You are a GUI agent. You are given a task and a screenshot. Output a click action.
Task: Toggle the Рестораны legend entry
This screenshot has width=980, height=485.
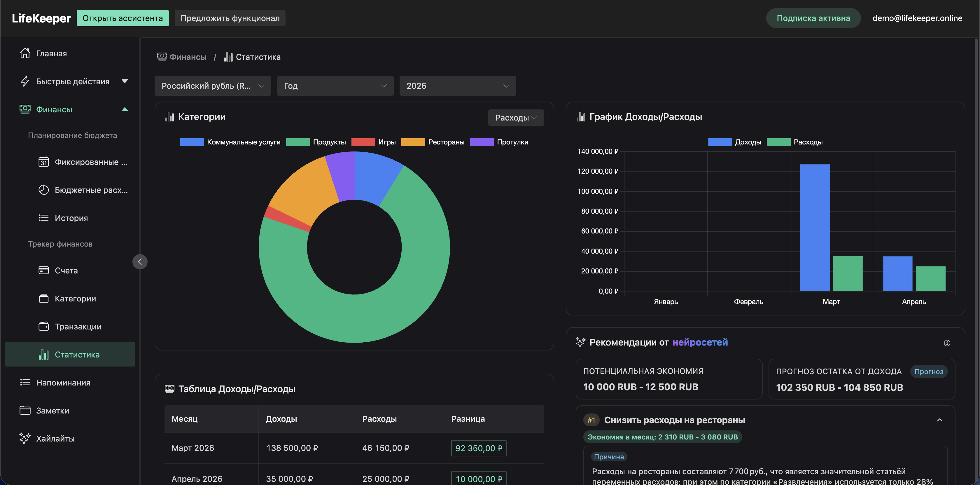click(x=446, y=142)
